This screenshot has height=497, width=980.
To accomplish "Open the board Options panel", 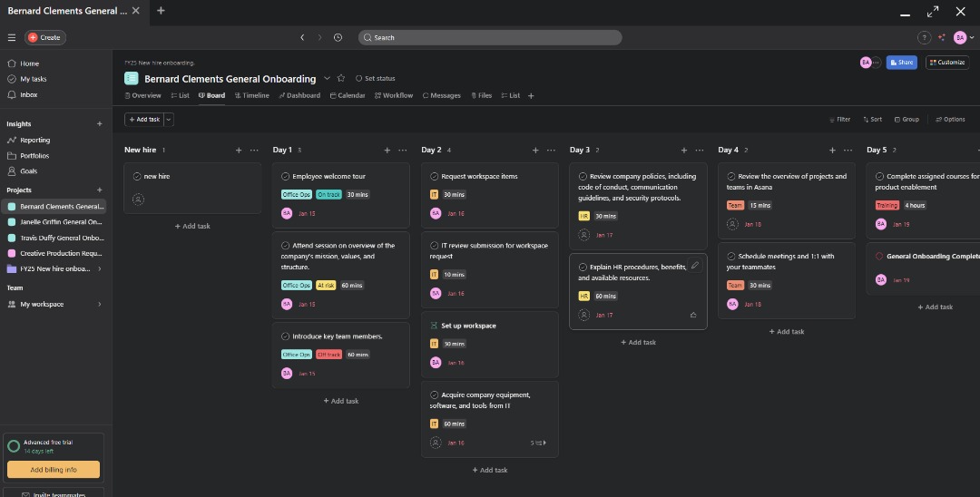I will (x=950, y=119).
